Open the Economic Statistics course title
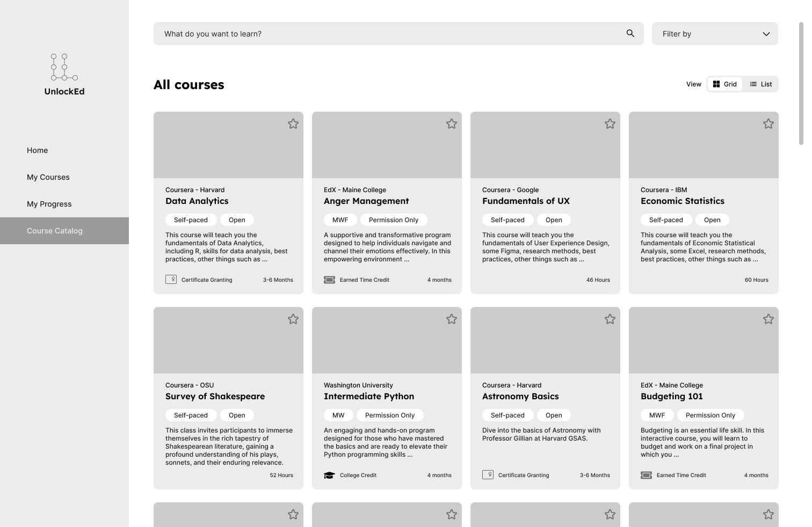Image resolution: width=812 pixels, height=527 pixels. click(683, 201)
